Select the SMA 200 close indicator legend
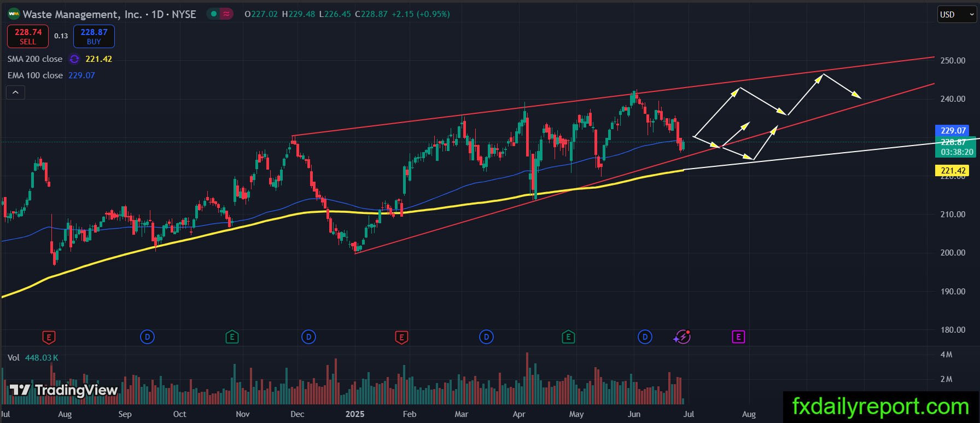Image resolution: width=980 pixels, height=423 pixels. point(35,59)
